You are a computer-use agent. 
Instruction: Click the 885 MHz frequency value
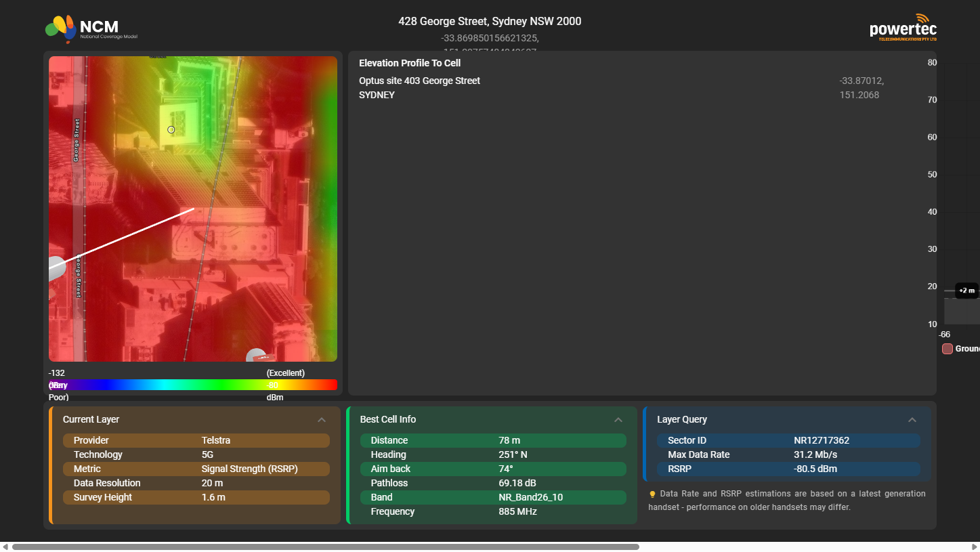tap(518, 511)
